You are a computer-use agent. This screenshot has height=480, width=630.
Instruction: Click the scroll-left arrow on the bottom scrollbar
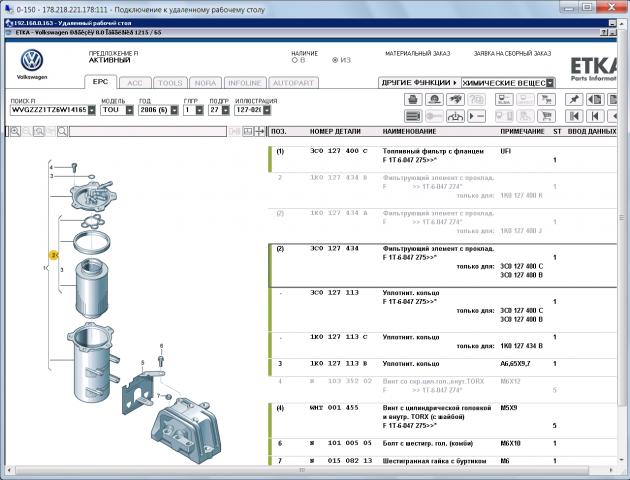click(x=10, y=470)
